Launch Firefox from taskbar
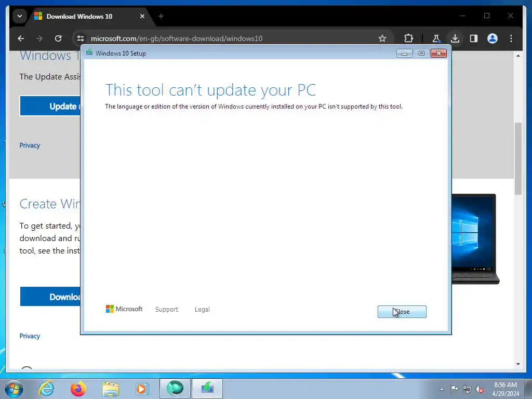Viewport: 532px width, 399px height. click(x=78, y=389)
